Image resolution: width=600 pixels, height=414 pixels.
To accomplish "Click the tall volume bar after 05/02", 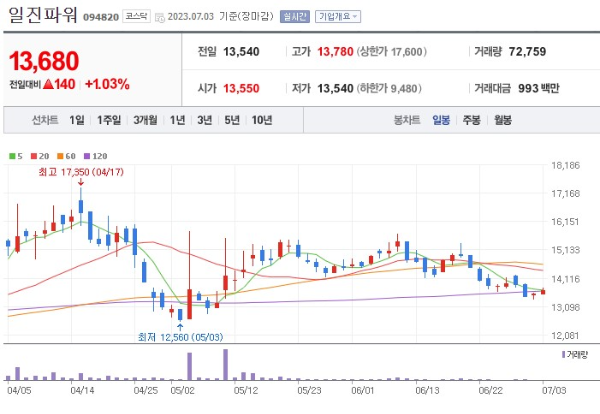I will point(189,367).
